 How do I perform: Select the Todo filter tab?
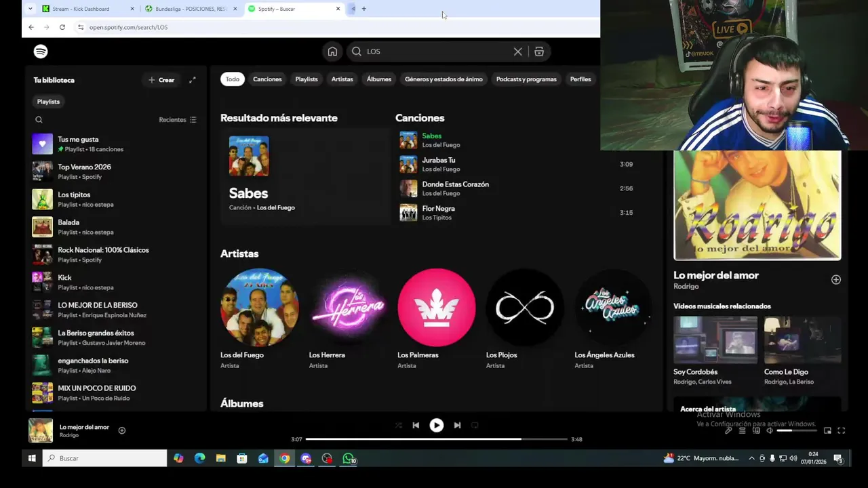pyautogui.click(x=233, y=79)
